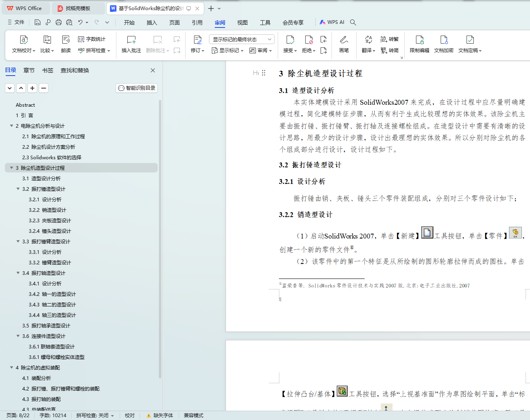The height and width of the screenshot is (420, 530).
Task: Click the minus button in outline toolbar
Action: (x=44, y=88)
